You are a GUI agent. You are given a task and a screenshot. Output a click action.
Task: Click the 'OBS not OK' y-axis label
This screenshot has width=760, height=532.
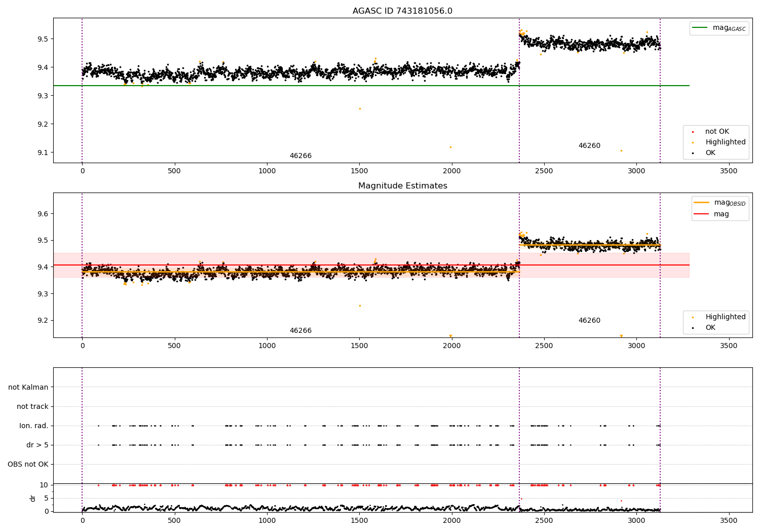tap(28, 464)
